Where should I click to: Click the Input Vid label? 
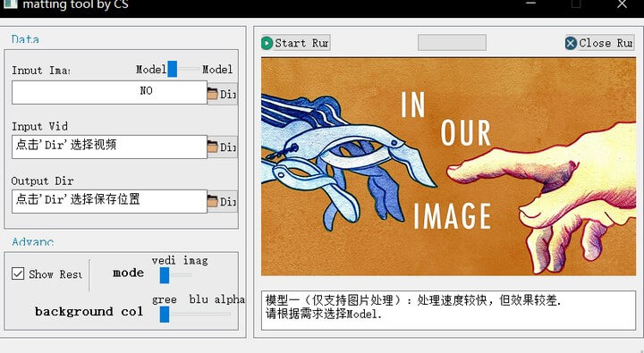39,126
